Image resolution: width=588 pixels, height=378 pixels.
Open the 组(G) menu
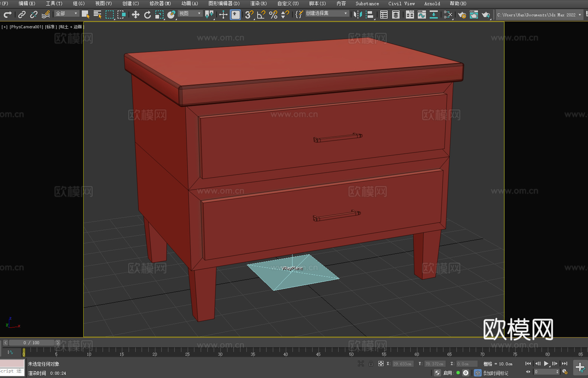[79, 3]
